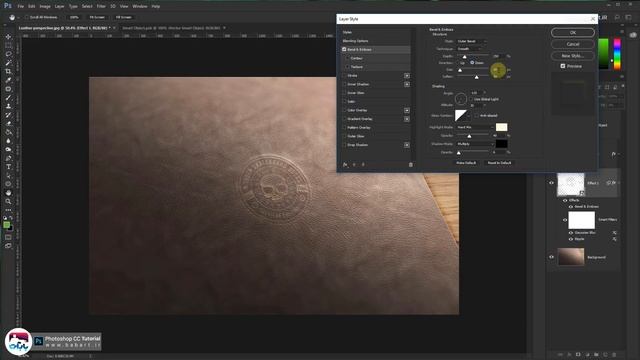The height and width of the screenshot is (360, 640).
Task: Click the Make Default button
Action: [466, 163]
